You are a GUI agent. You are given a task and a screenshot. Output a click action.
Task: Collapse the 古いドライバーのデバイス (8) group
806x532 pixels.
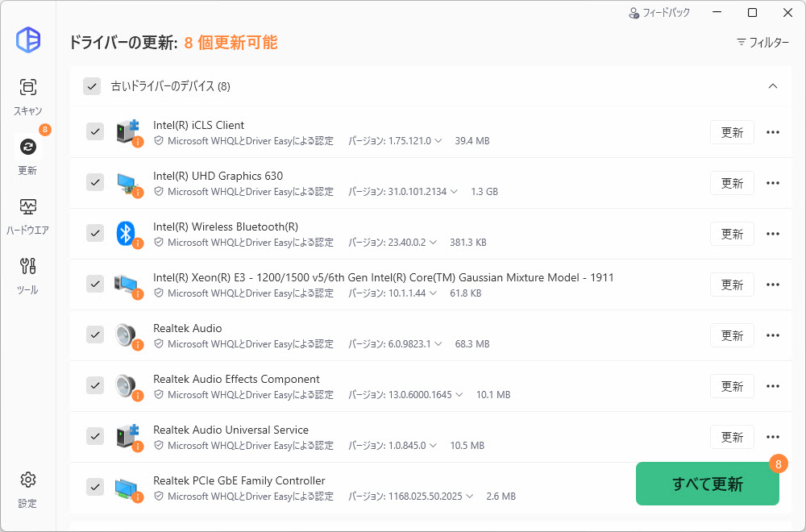[773, 86]
